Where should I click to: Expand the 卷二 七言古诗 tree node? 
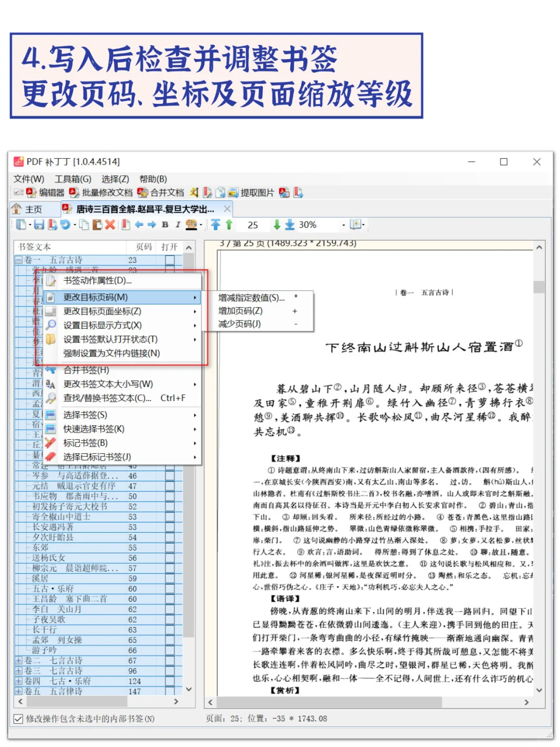(x=19, y=661)
